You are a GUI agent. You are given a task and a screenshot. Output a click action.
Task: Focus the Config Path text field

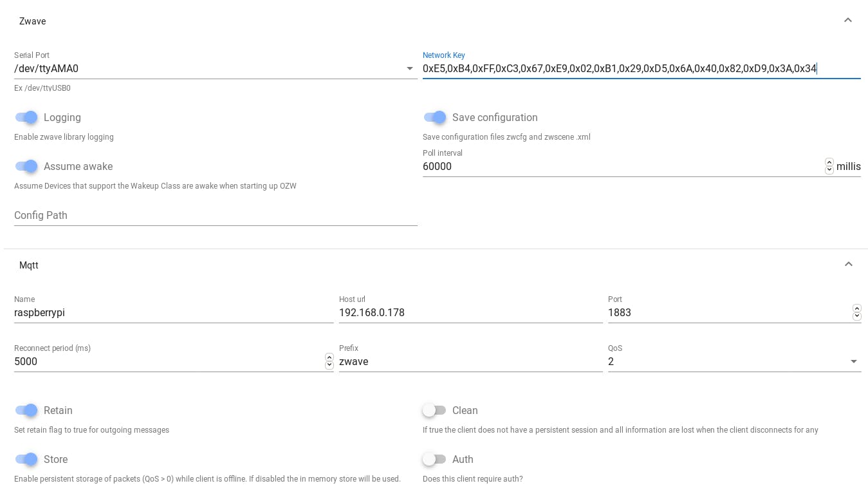click(216, 216)
